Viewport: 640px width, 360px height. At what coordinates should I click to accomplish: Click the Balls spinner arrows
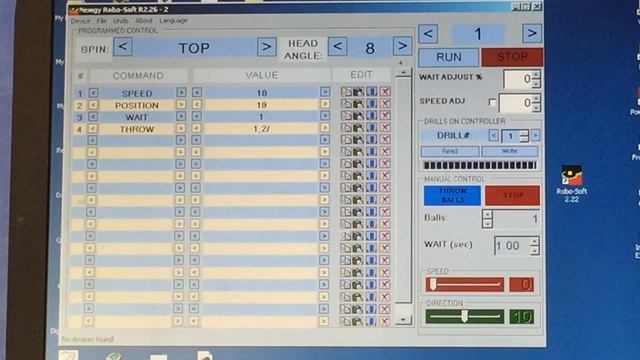(487, 219)
